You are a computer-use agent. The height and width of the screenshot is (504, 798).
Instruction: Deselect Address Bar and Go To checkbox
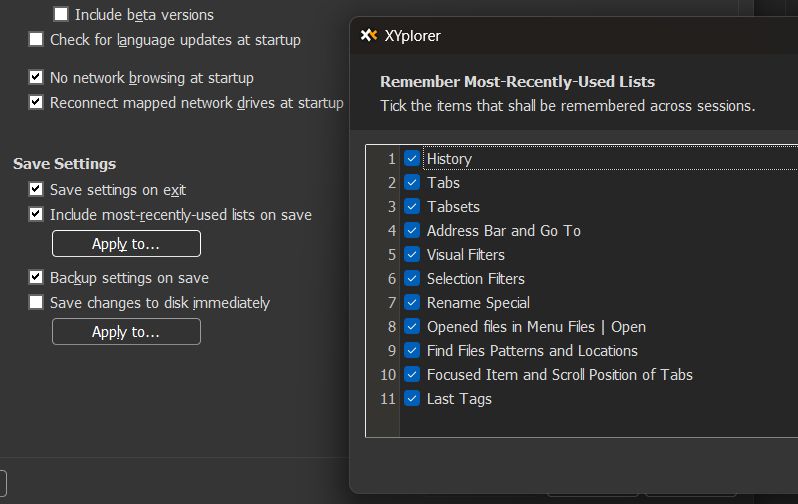[412, 230]
